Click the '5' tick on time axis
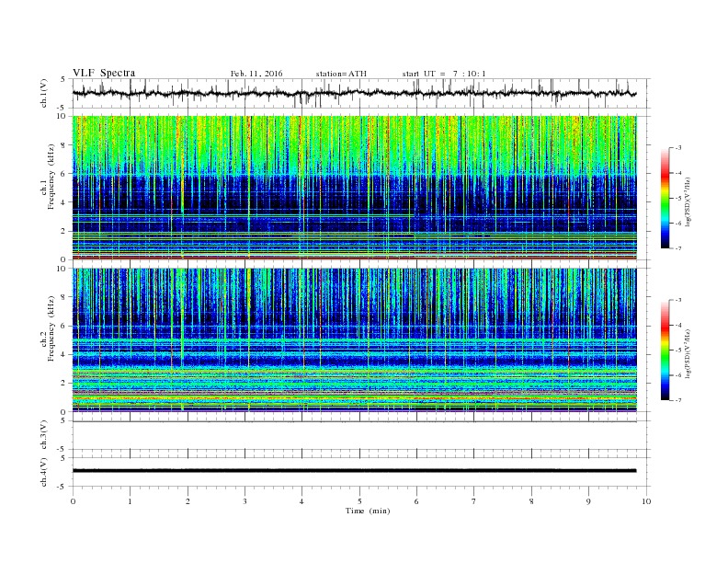The image size is (728, 563). click(x=359, y=501)
